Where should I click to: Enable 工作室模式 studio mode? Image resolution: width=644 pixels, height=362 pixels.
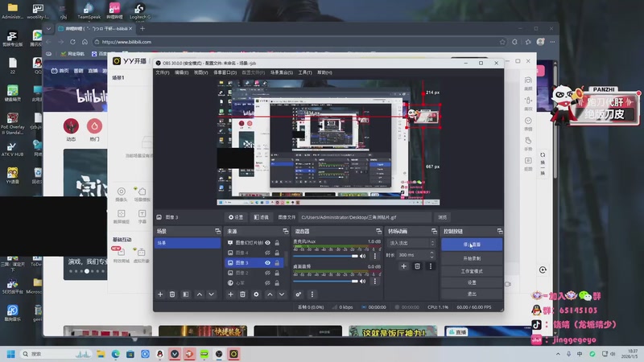coord(472,271)
